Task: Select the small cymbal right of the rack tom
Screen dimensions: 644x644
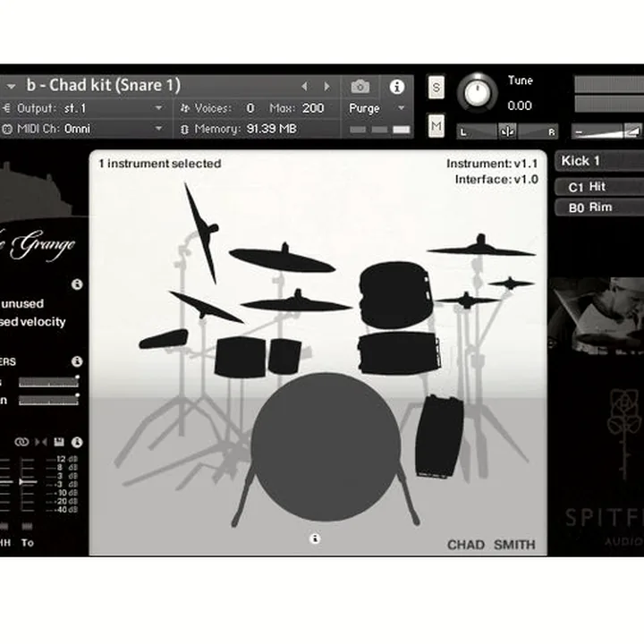Action: (467, 300)
